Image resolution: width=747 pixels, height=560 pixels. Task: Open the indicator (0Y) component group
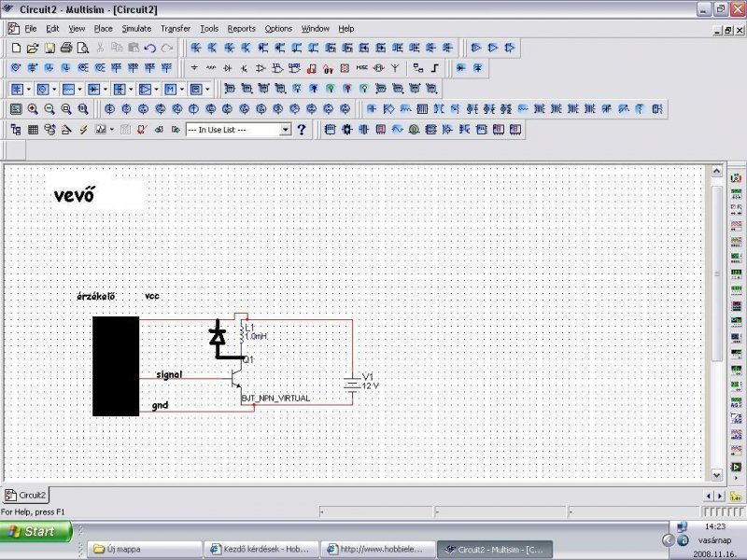328,68
